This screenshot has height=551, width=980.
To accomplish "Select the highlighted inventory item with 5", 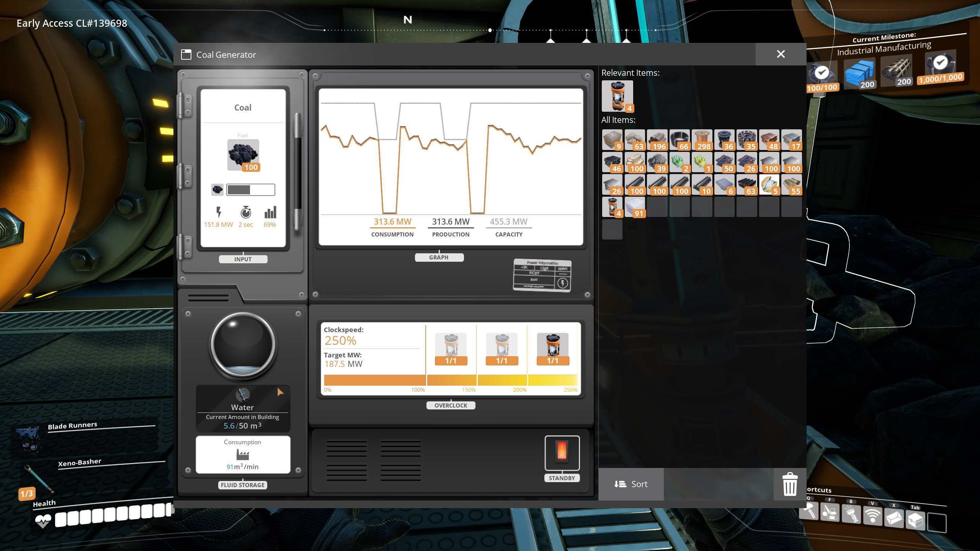I will pos(769,185).
